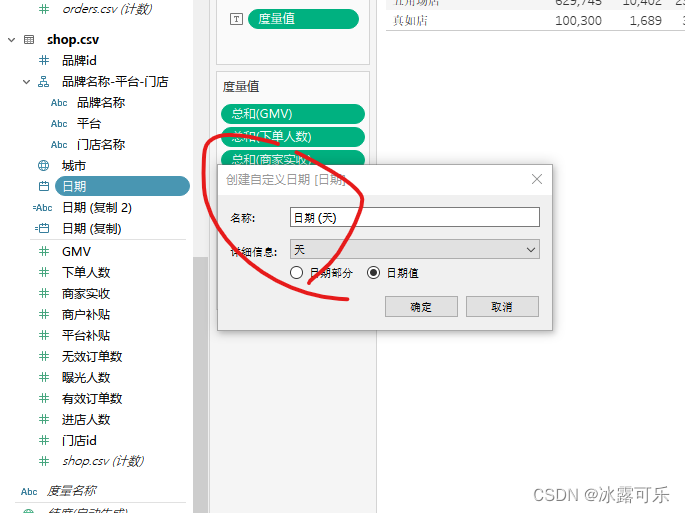Click the number icon beside 门店id

44,440
